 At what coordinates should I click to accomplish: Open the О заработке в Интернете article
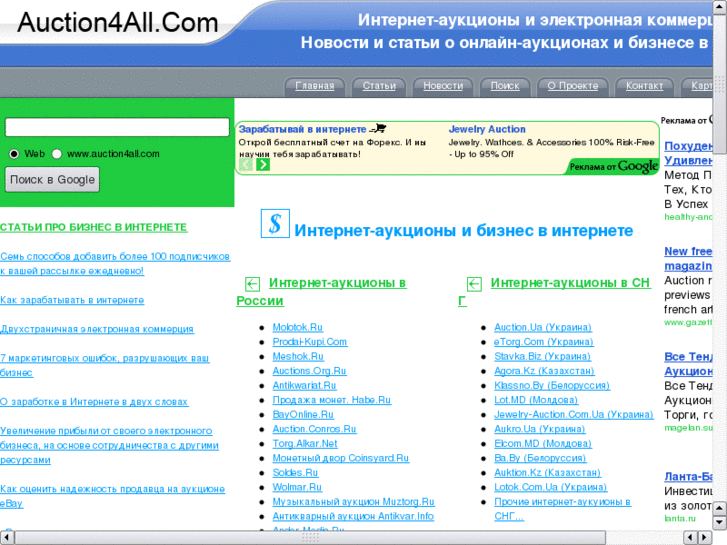pyautogui.click(x=94, y=402)
